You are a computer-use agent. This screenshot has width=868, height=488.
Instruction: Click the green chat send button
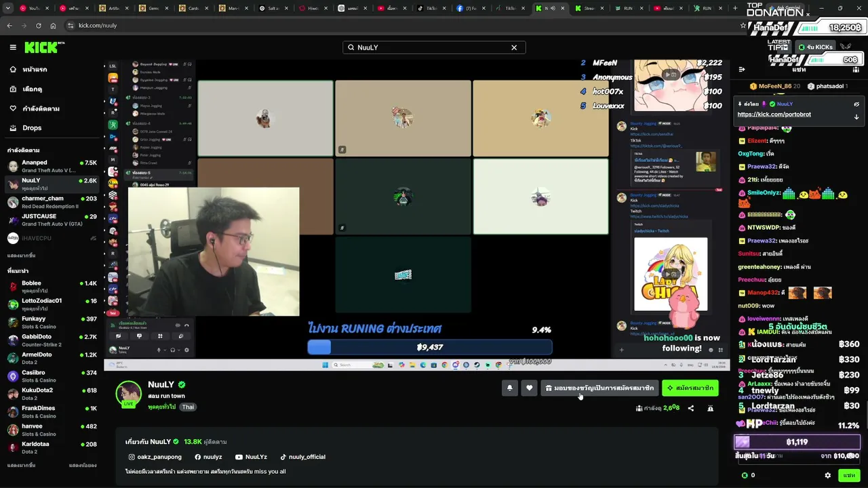pos(849,475)
